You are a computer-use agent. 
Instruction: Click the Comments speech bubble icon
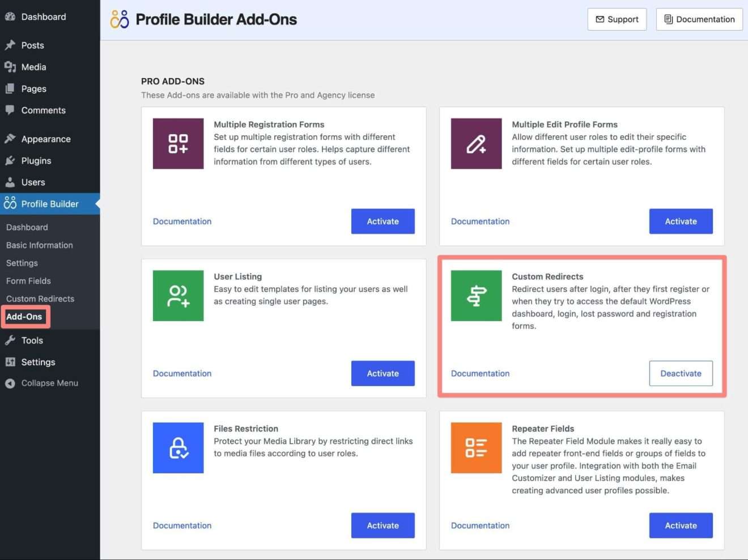tap(10, 110)
